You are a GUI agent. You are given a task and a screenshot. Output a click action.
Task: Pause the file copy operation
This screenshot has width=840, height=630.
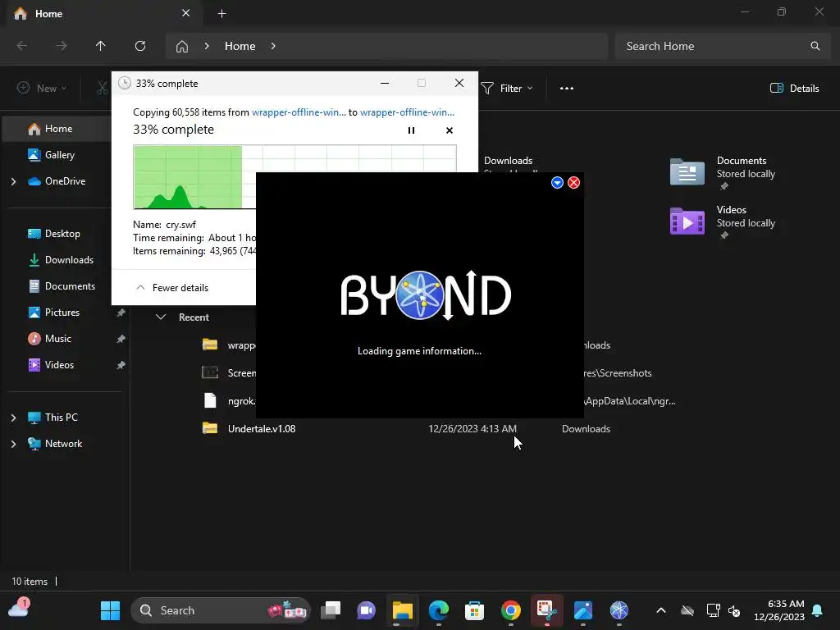tap(411, 130)
